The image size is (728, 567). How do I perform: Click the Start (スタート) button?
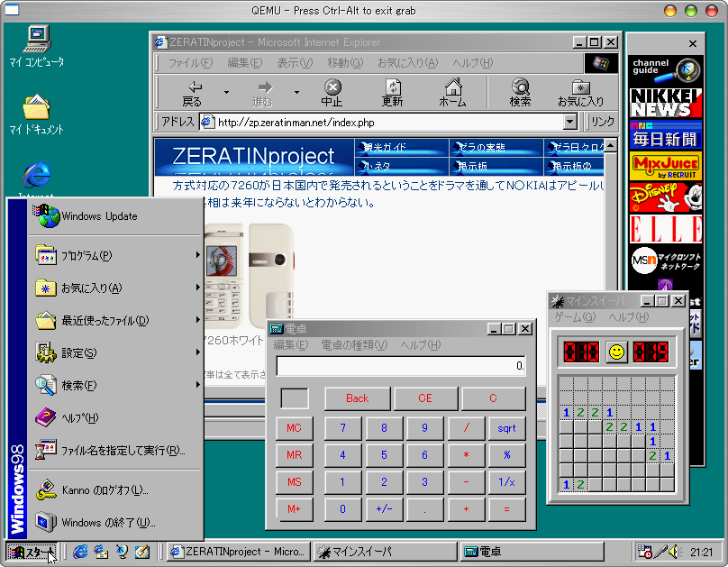point(32,552)
